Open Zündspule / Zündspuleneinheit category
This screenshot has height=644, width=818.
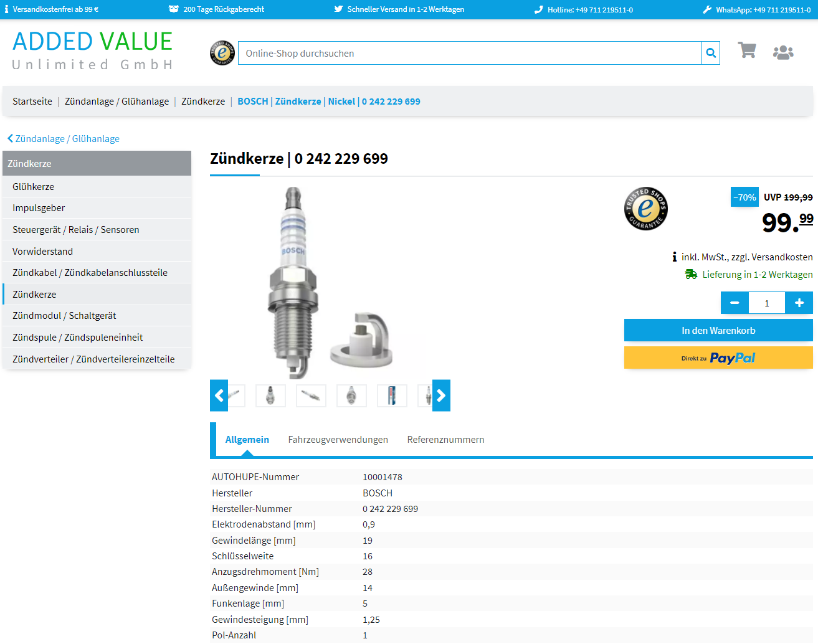pyautogui.click(x=97, y=337)
